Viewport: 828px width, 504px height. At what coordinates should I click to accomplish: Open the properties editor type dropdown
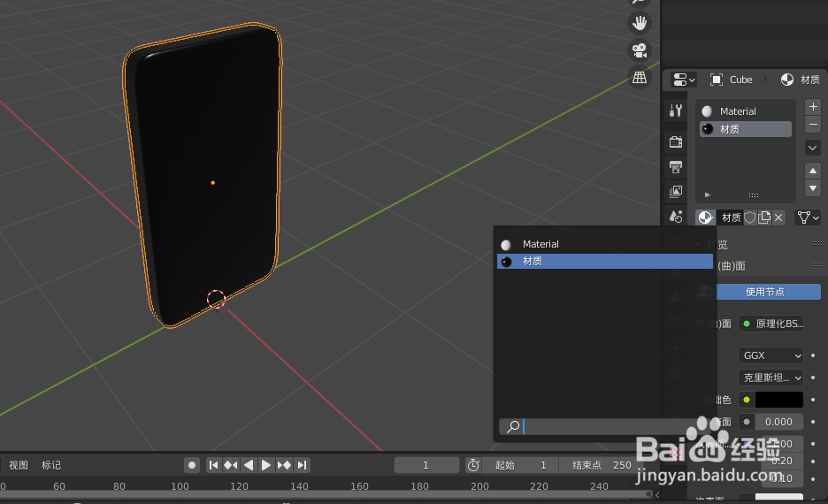(x=684, y=80)
